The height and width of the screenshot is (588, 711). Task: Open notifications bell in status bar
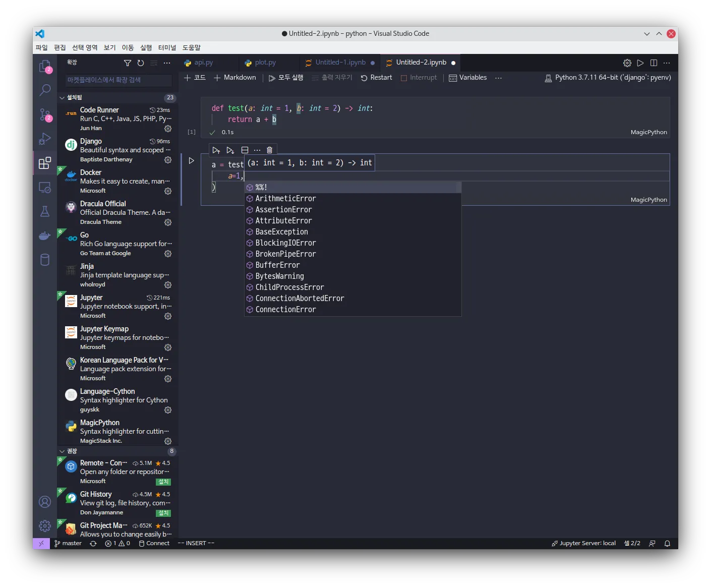pyautogui.click(x=667, y=544)
